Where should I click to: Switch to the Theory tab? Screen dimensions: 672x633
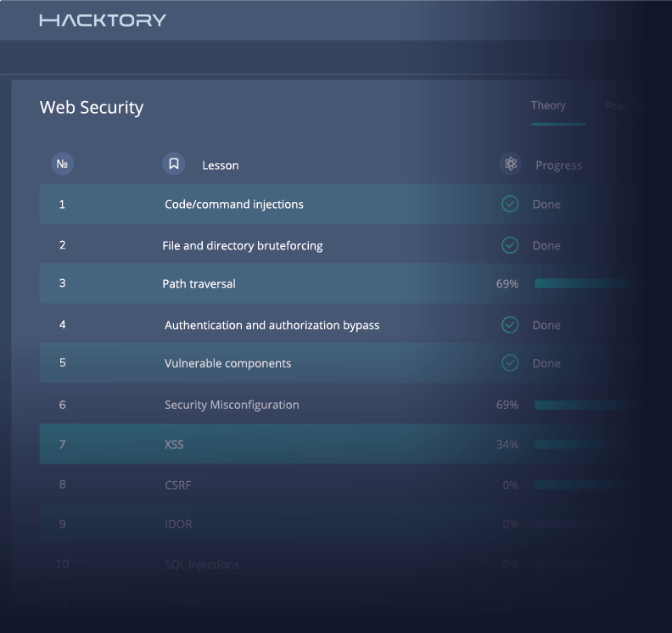548,105
